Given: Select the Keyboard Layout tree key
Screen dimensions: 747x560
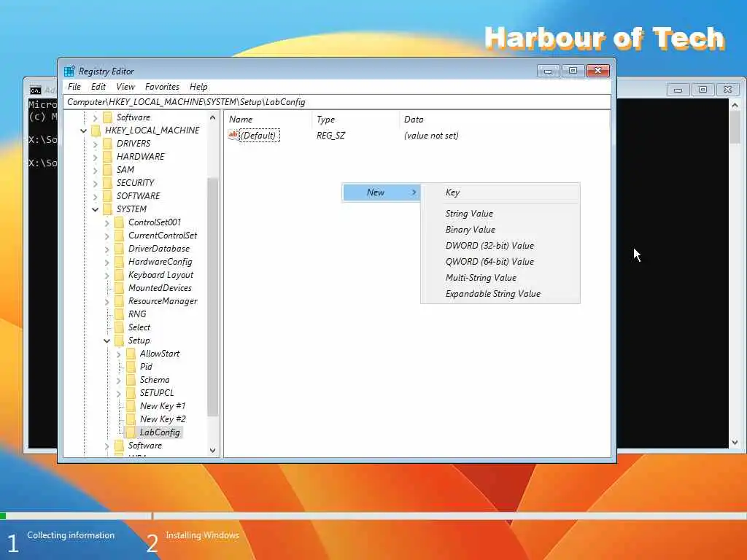Looking at the screenshot, I should (x=160, y=275).
